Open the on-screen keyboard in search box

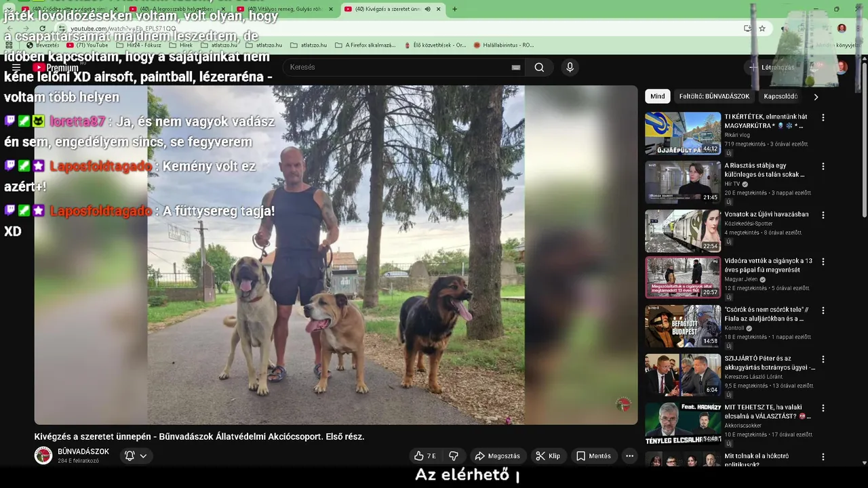pos(516,68)
